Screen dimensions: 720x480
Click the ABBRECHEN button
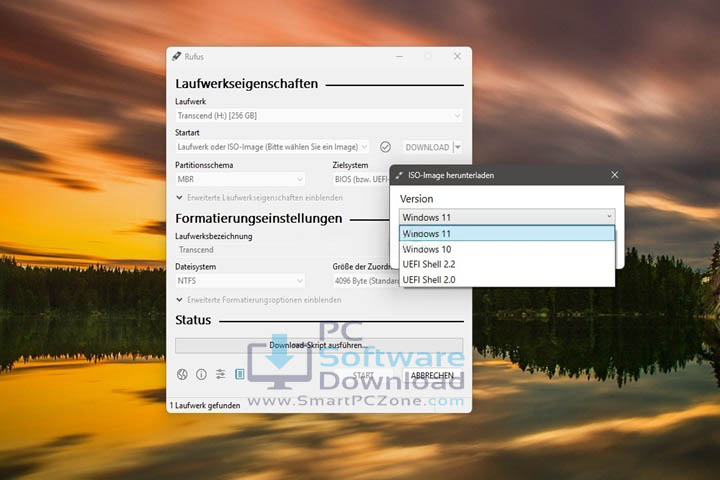(432, 375)
